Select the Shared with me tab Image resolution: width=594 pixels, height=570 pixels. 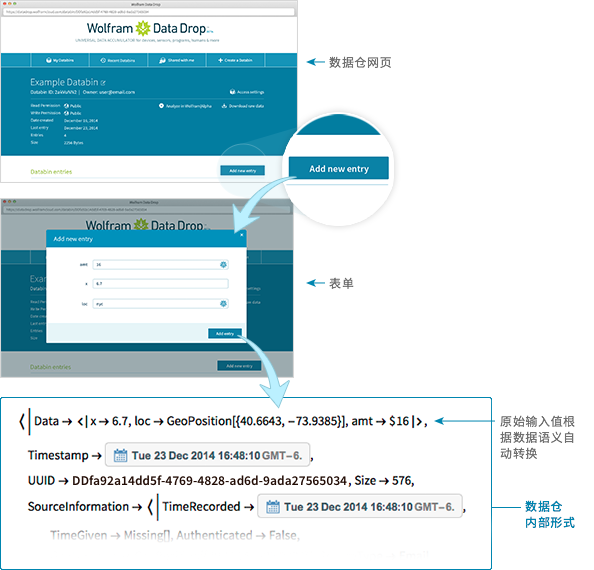[x=177, y=60]
